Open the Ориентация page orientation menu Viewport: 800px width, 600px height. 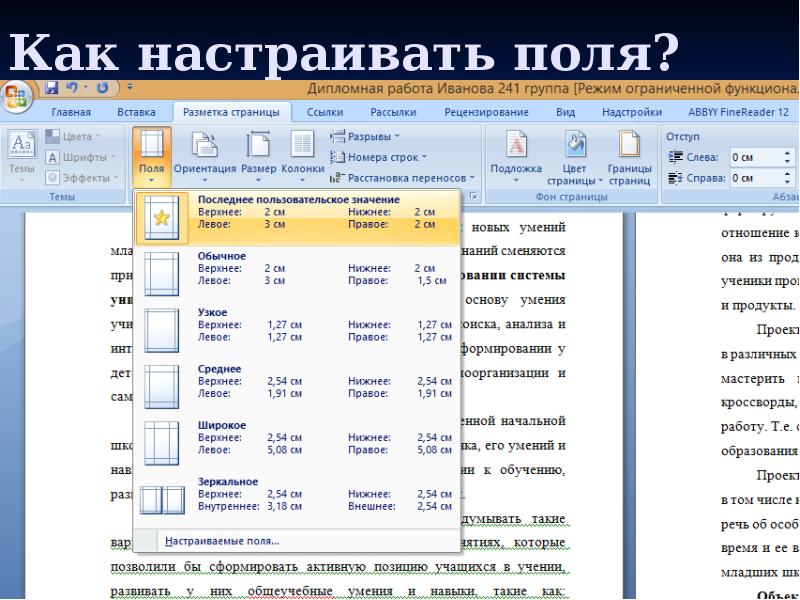tap(205, 155)
